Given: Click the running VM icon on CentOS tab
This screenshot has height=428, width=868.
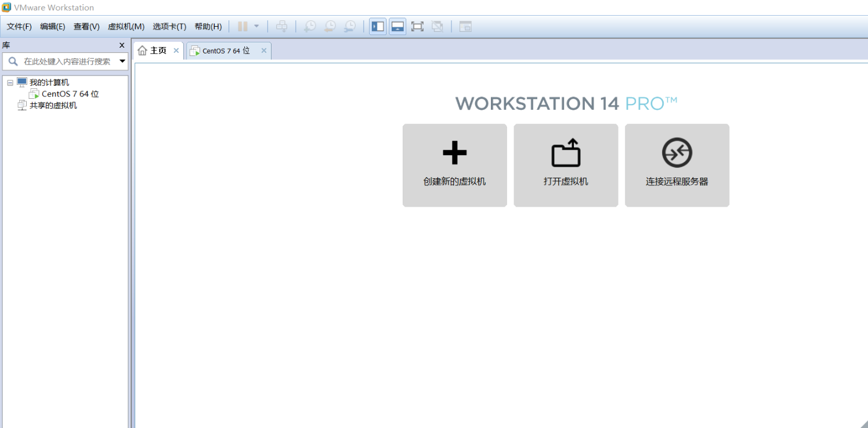Looking at the screenshot, I should coord(195,51).
